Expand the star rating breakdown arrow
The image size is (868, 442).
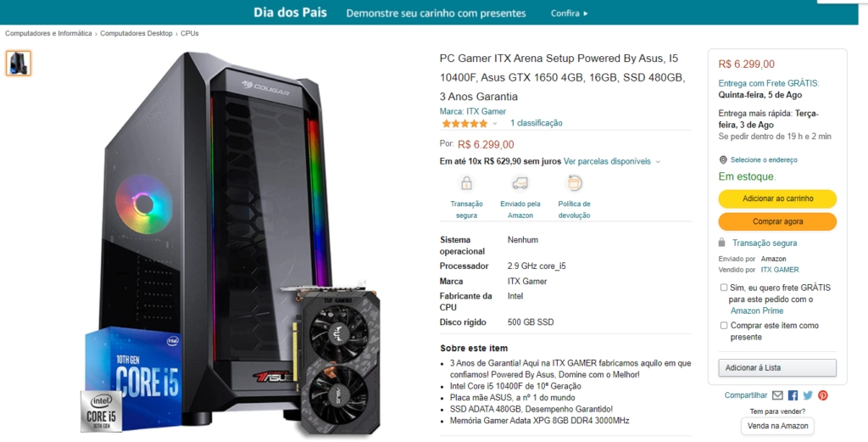tap(495, 124)
